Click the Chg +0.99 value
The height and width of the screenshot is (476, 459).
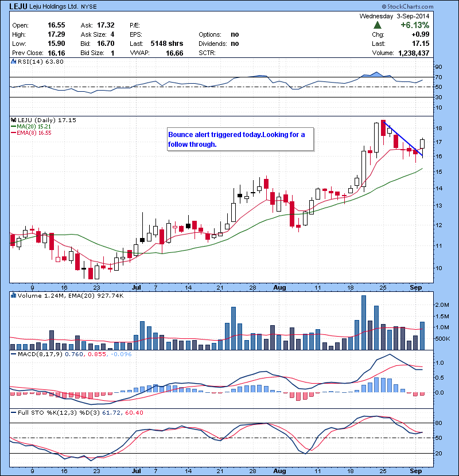click(x=421, y=34)
